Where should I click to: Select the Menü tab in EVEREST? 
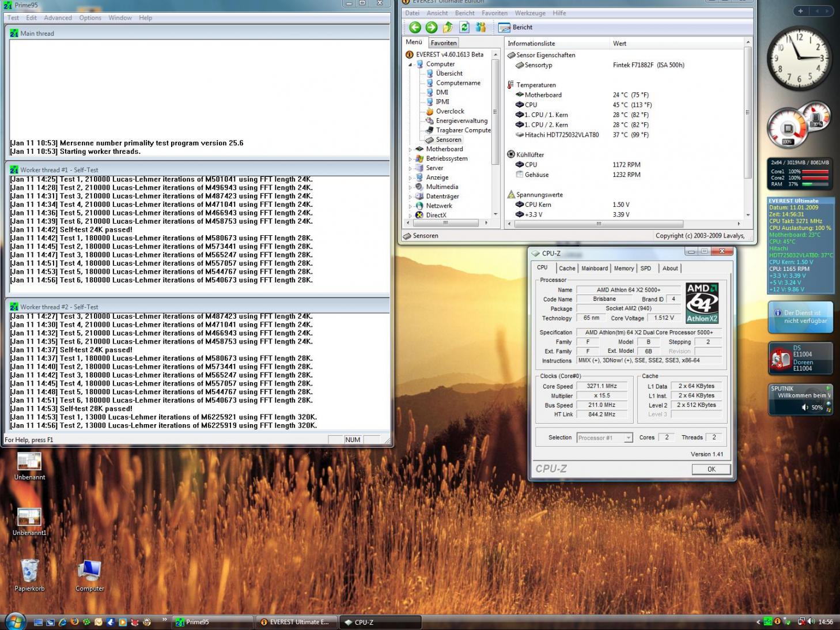(414, 42)
